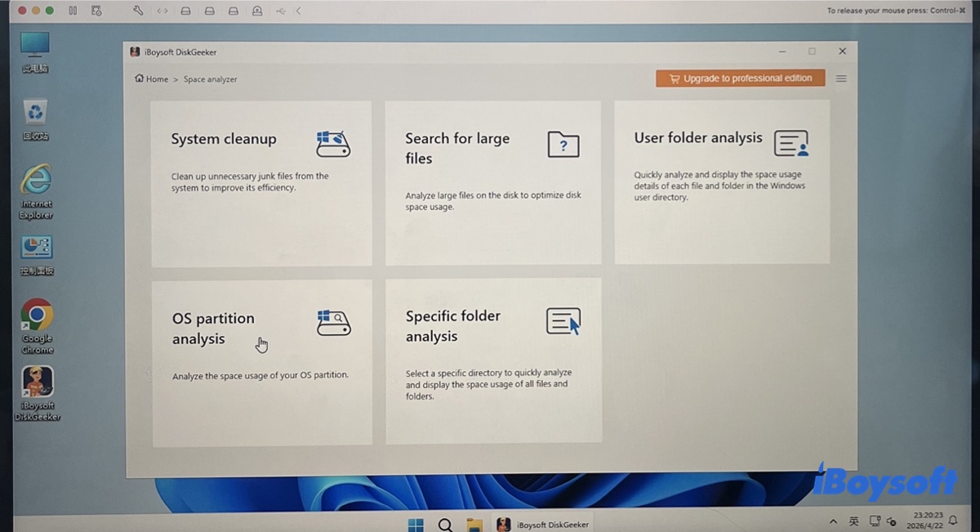Select the Control Panel desktop icon
This screenshot has width=980, height=532.
point(36,256)
